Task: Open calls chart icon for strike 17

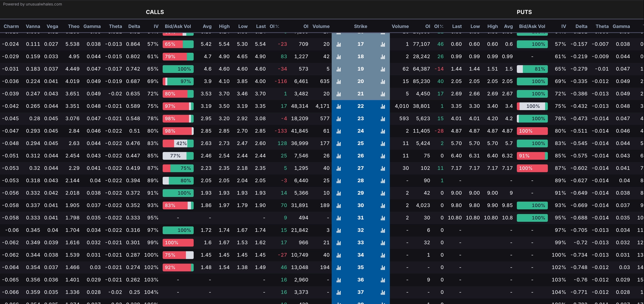Action: coord(339,44)
